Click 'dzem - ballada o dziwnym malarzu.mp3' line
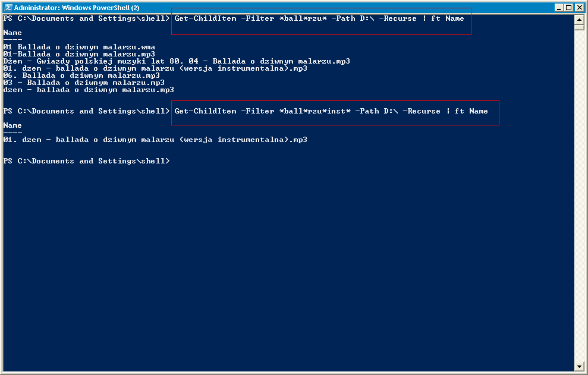Image resolution: width=588 pixels, height=375 pixels. pos(89,90)
